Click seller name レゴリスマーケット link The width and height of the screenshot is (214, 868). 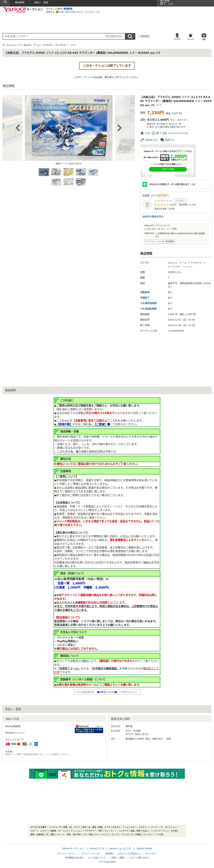163,201
